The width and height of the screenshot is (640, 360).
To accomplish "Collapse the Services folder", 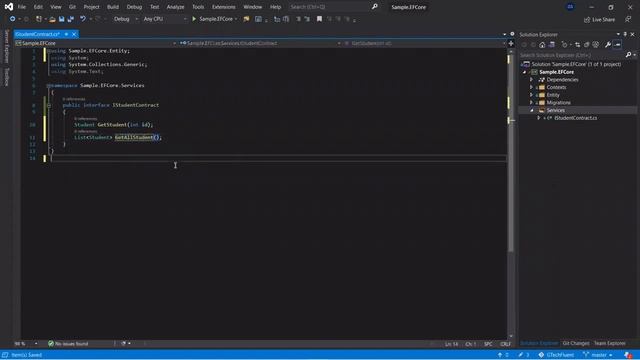I will pos(531,110).
